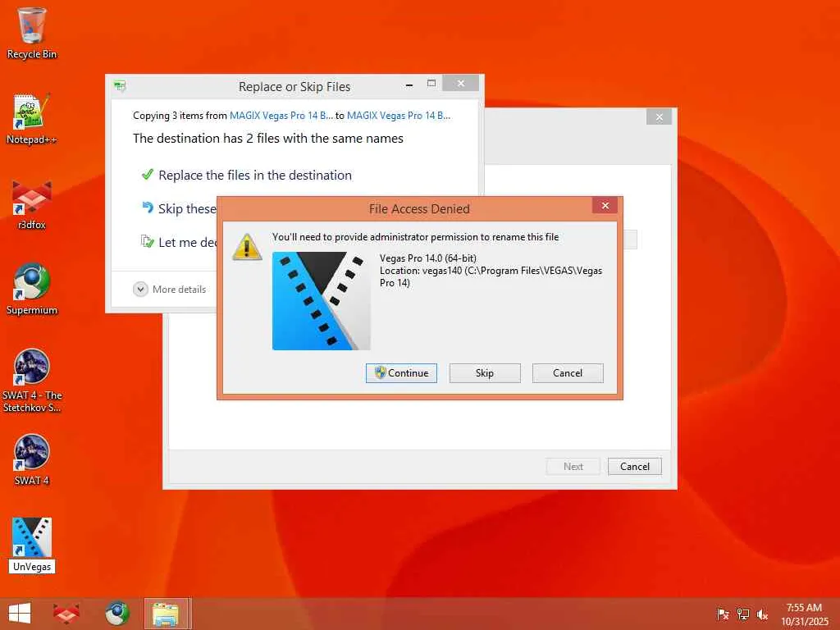Click the Replace or Skip Files title icon
840x630 pixels.
(120, 85)
